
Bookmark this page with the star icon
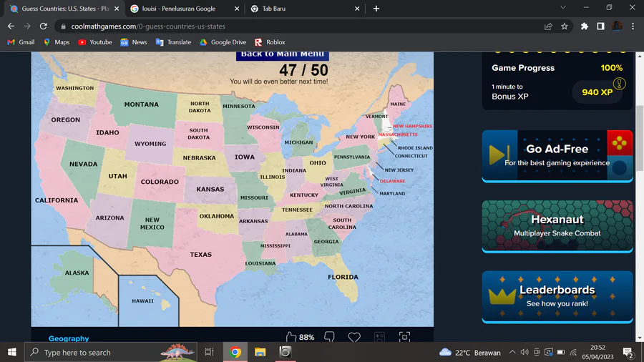[565, 26]
